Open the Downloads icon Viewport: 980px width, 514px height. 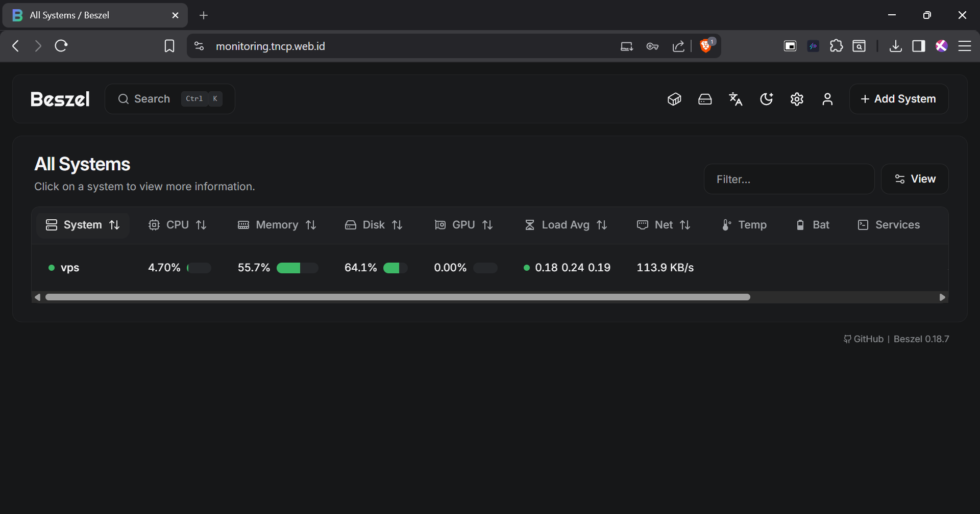(x=895, y=46)
